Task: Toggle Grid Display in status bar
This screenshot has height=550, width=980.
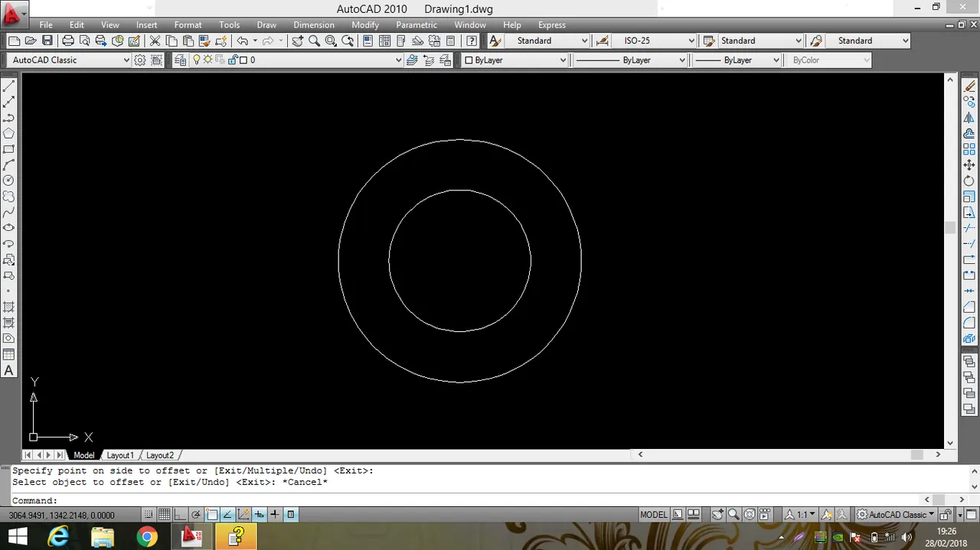Action: click(165, 515)
